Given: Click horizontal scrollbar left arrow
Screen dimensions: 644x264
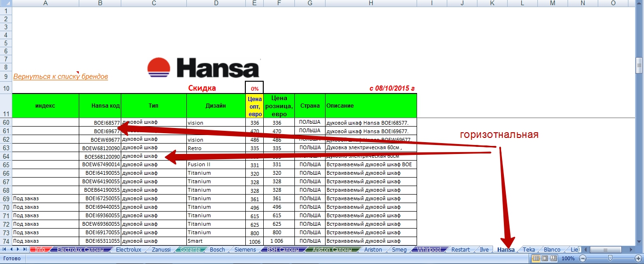Looking at the screenshot, I should 585,249.
